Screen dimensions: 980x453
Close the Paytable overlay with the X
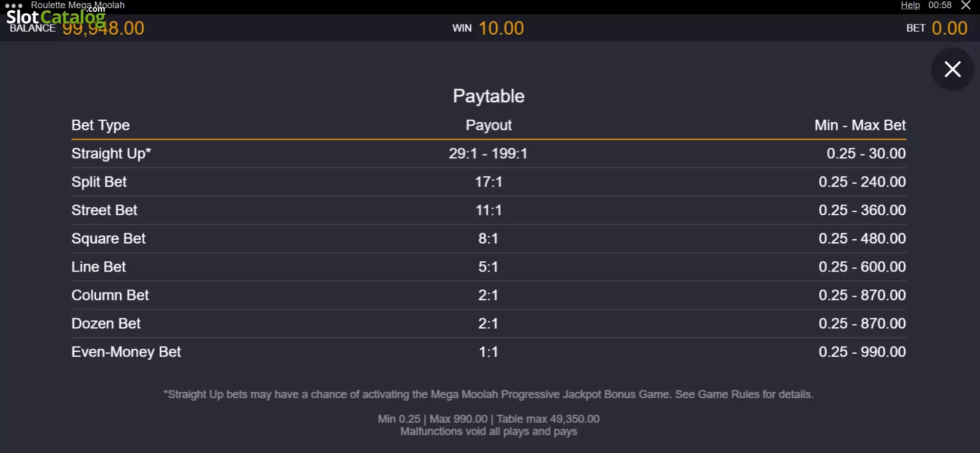click(952, 69)
